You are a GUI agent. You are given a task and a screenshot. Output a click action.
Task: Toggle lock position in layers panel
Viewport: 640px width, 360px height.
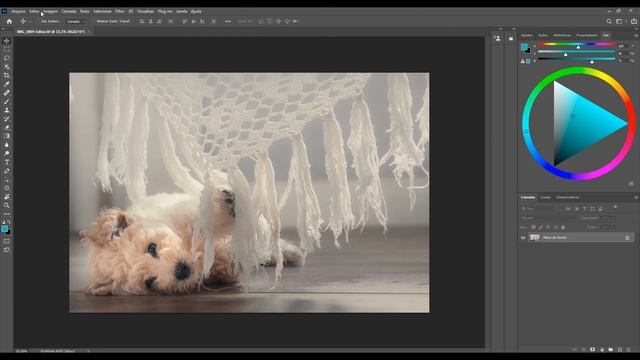548,227
